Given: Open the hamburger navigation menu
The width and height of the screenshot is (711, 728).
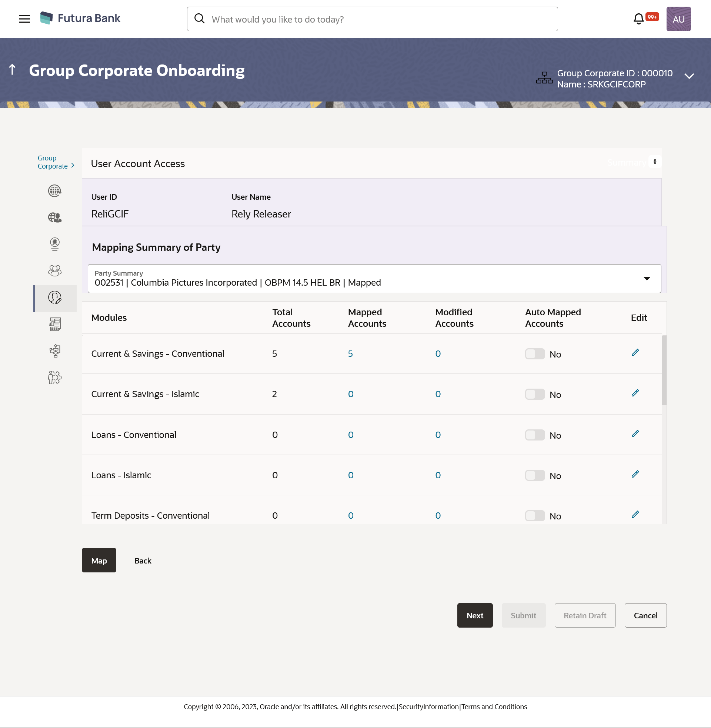Looking at the screenshot, I should (x=24, y=19).
